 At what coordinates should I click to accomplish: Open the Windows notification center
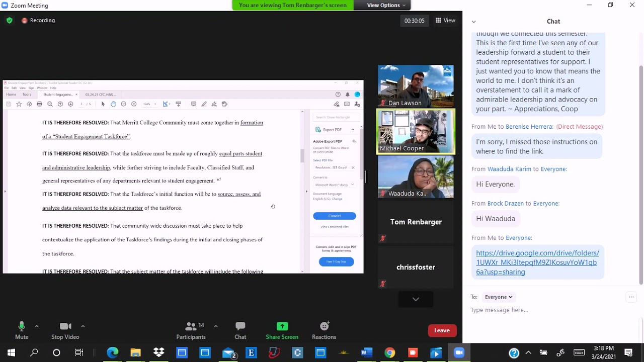point(628,352)
